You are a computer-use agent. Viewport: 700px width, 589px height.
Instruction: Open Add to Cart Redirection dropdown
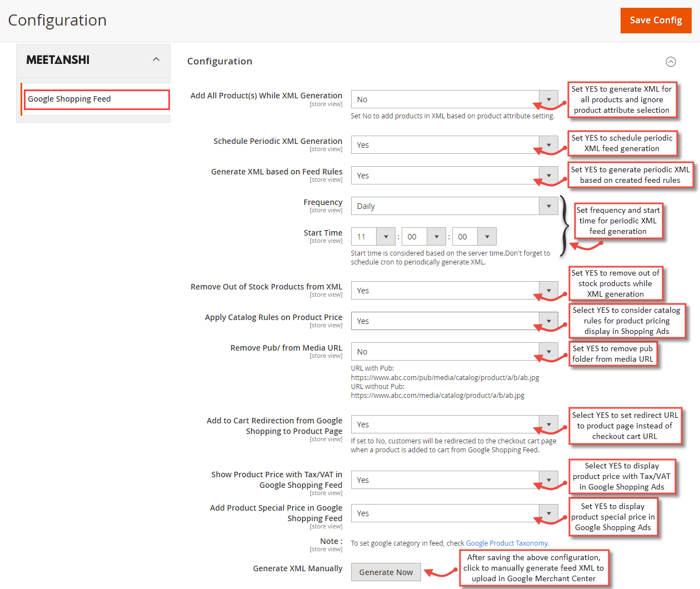(454, 425)
